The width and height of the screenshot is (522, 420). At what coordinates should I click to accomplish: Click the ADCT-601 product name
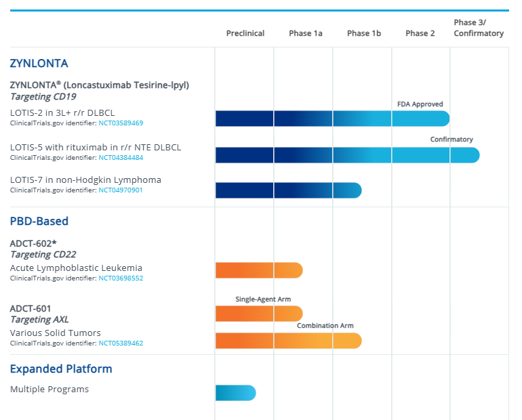pos(31,309)
